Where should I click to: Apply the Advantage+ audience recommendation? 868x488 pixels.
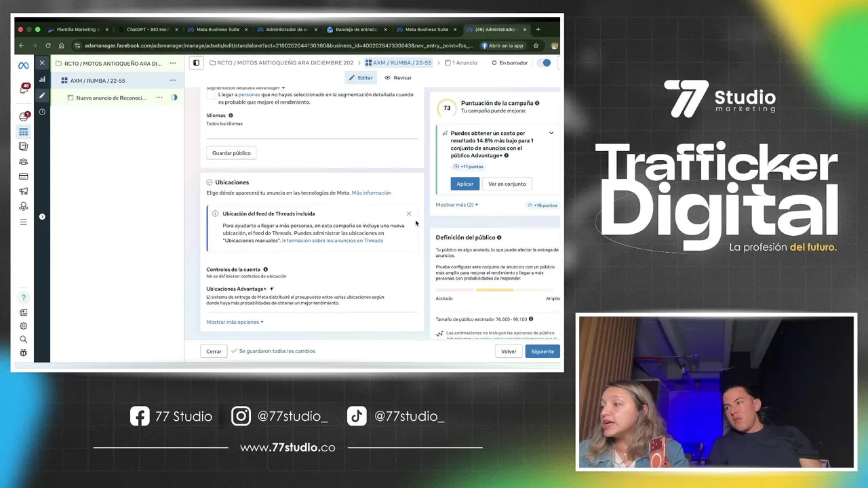coord(465,184)
